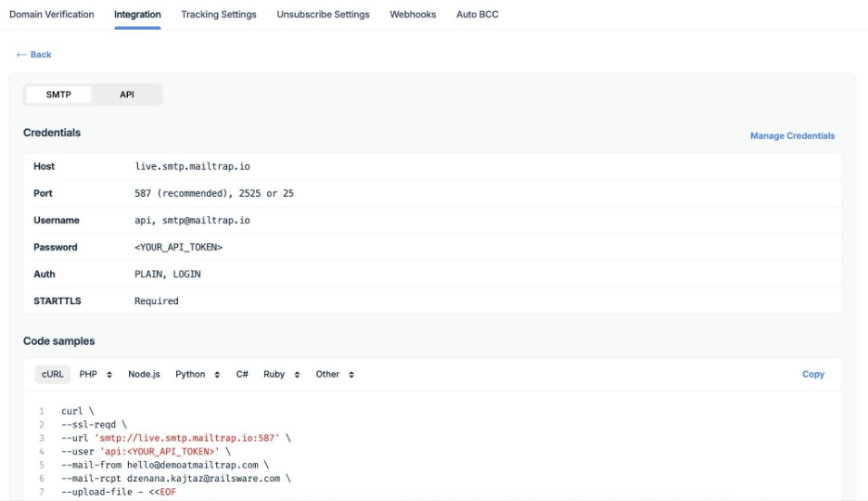The image size is (868, 501).
Task: Choose the PHP code sample
Action: click(88, 374)
